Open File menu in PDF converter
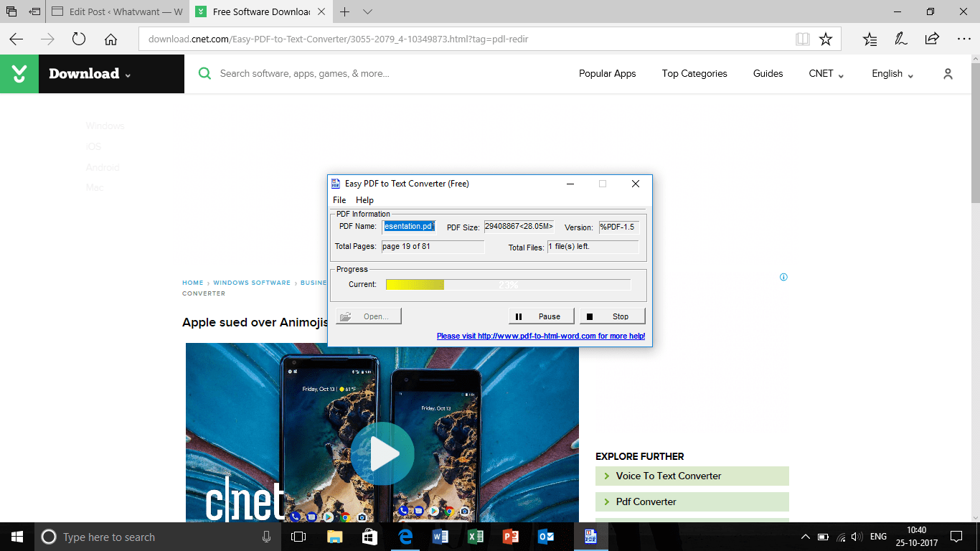 [339, 200]
